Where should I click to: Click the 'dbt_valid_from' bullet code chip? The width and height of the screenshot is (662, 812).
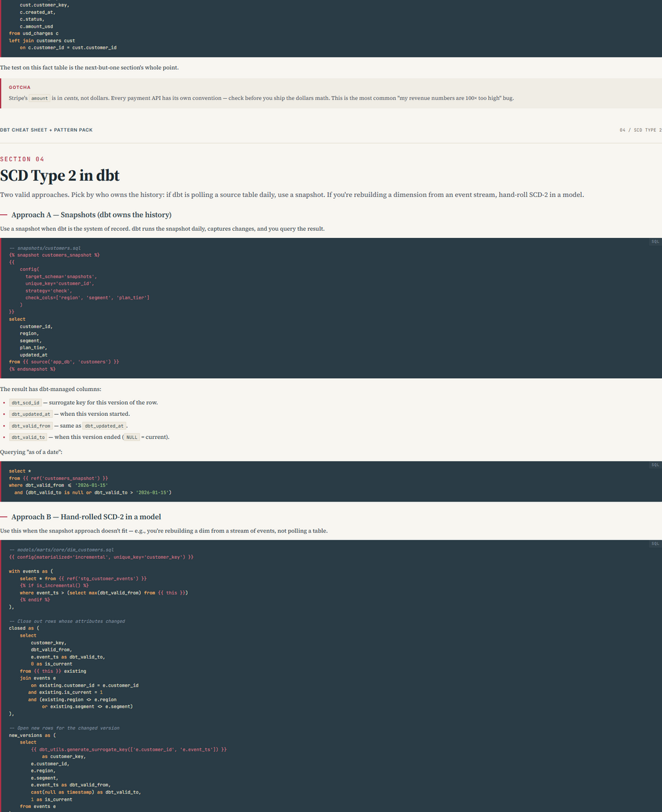(31, 425)
